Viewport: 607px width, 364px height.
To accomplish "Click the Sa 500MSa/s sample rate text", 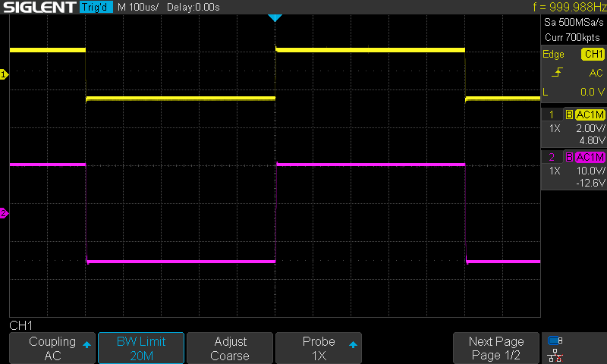I will (x=574, y=23).
